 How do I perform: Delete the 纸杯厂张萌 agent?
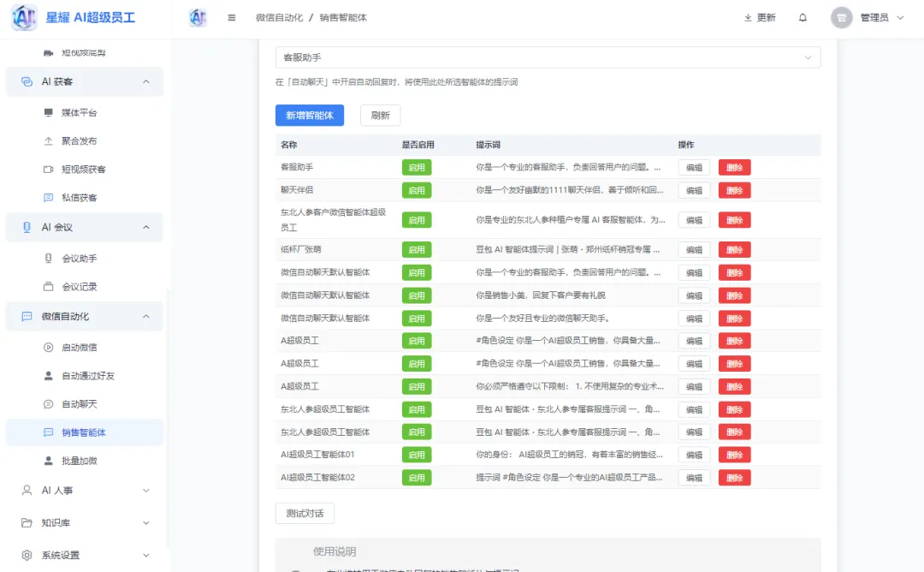pos(734,249)
